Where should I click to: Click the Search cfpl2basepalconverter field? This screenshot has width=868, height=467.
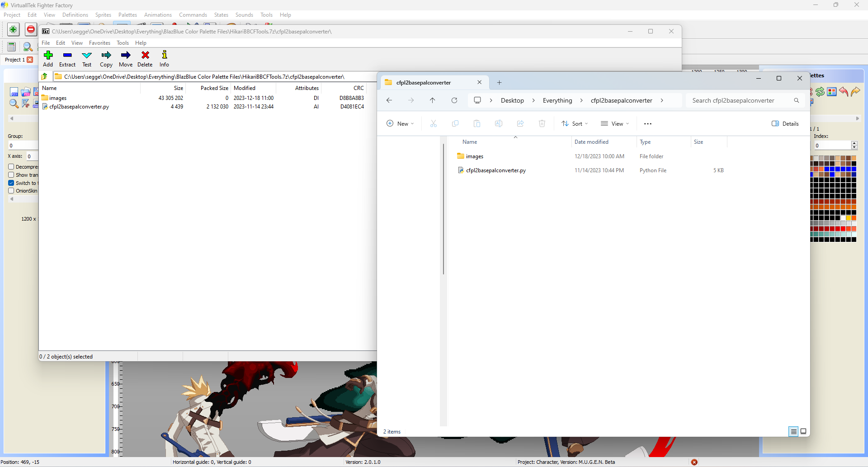point(745,100)
